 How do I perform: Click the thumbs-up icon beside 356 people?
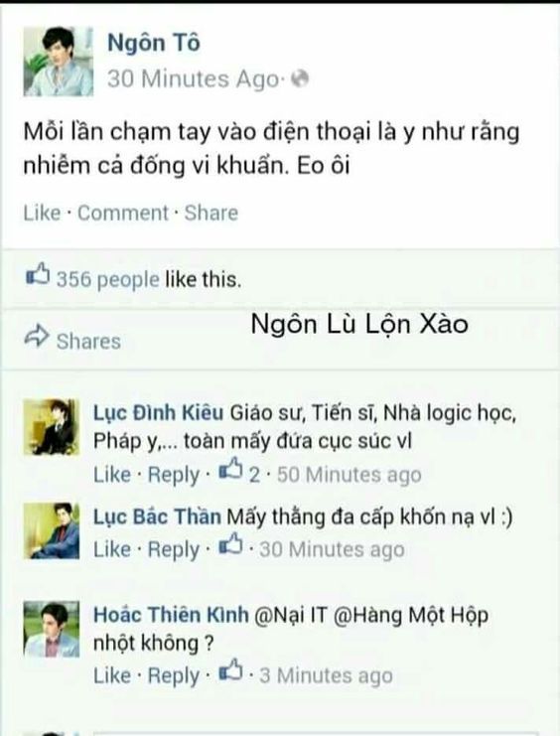click(38, 274)
